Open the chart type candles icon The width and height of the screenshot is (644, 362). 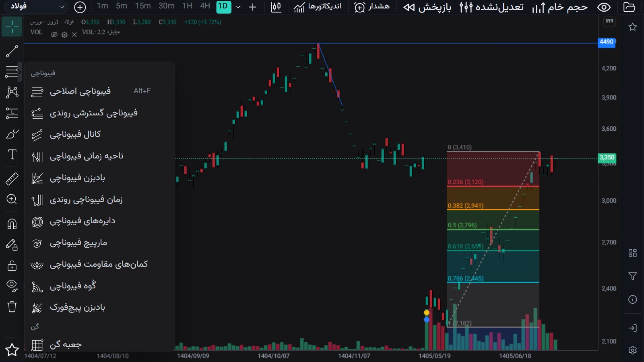276,7
